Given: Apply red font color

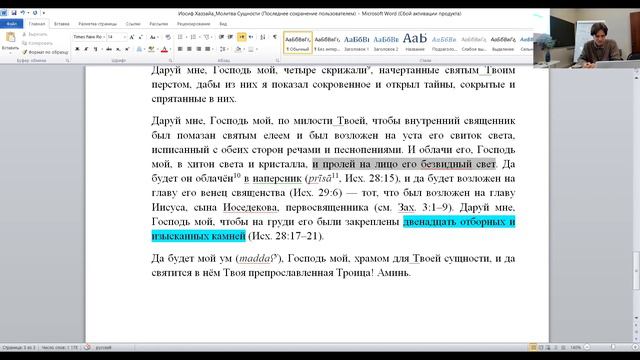Looking at the screenshot, I should [164, 49].
